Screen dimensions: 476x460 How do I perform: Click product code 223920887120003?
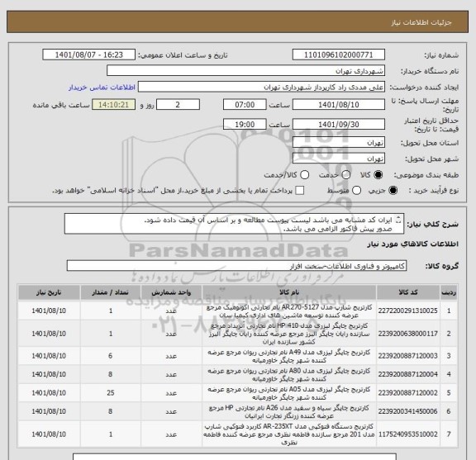coord(407,356)
